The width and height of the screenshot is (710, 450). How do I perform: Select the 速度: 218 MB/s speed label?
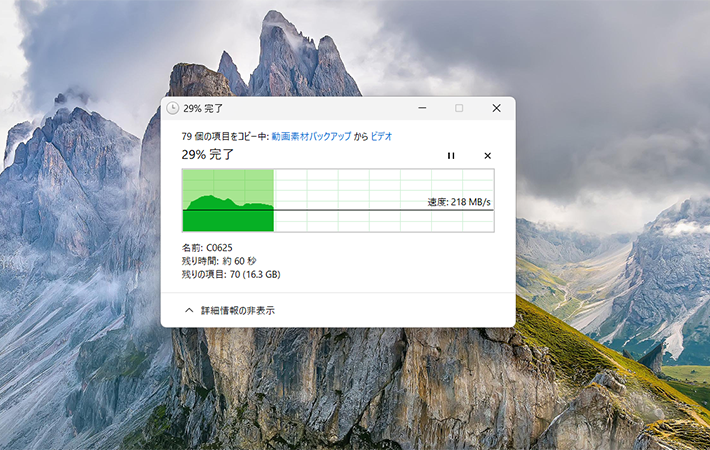[459, 202]
